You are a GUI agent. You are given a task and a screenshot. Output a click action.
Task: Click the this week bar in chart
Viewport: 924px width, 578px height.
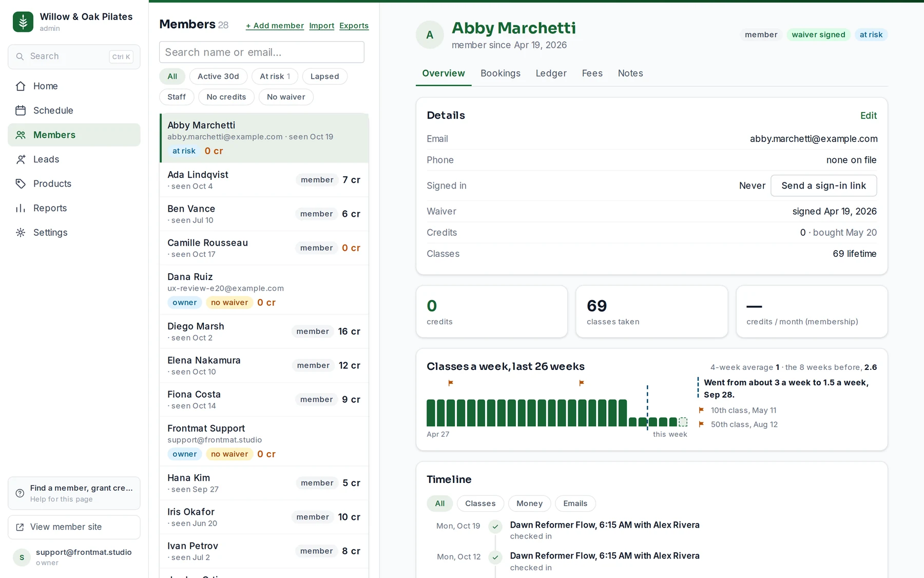point(683,422)
